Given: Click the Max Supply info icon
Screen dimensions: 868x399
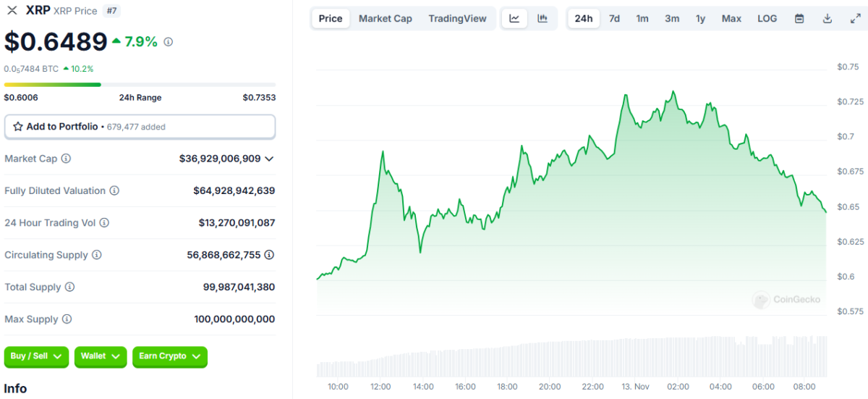Looking at the screenshot, I should click(67, 319).
